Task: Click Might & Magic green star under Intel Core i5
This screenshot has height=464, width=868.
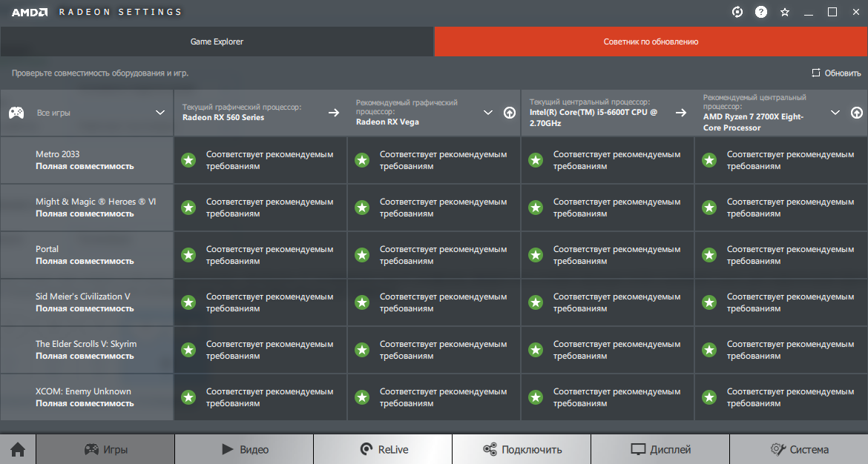Action: (x=536, y=208)
